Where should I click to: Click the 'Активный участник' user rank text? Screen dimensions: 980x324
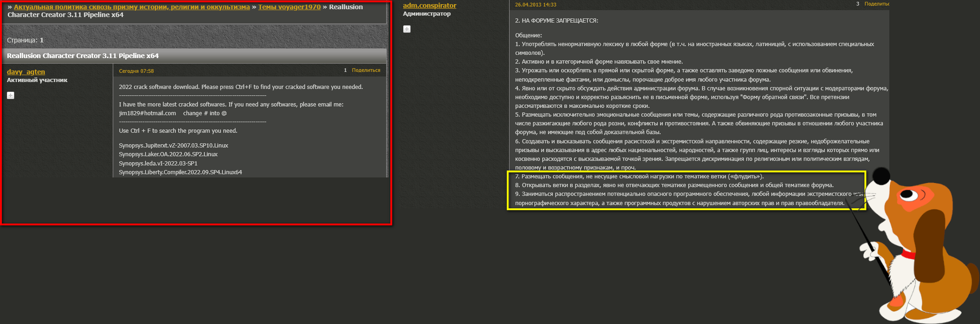click(37, 80)
